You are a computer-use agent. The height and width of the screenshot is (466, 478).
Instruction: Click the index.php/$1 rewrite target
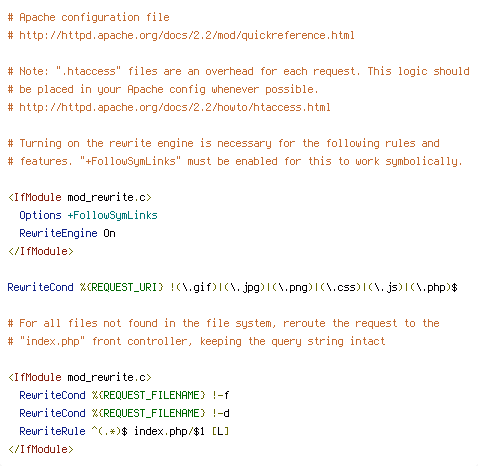coord(169,431)
